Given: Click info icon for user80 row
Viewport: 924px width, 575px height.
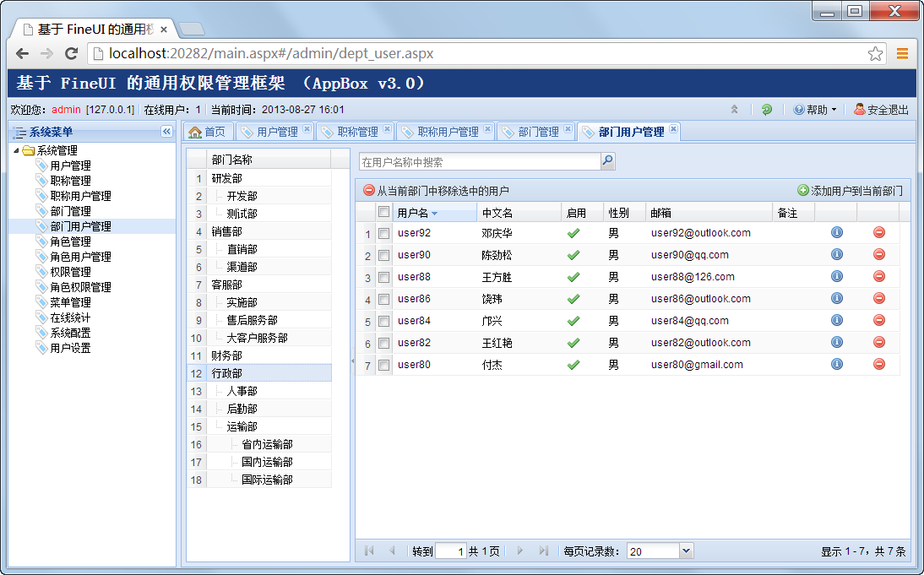Looking at the screenshot, I should tap(836, 364).
